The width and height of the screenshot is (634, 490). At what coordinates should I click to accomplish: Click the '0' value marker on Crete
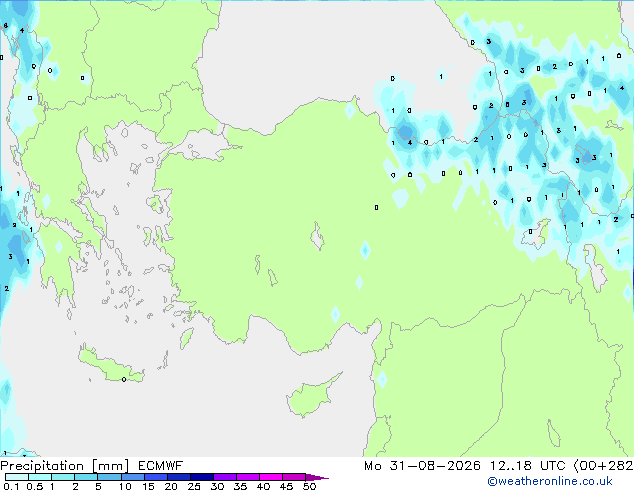(124, 379)
